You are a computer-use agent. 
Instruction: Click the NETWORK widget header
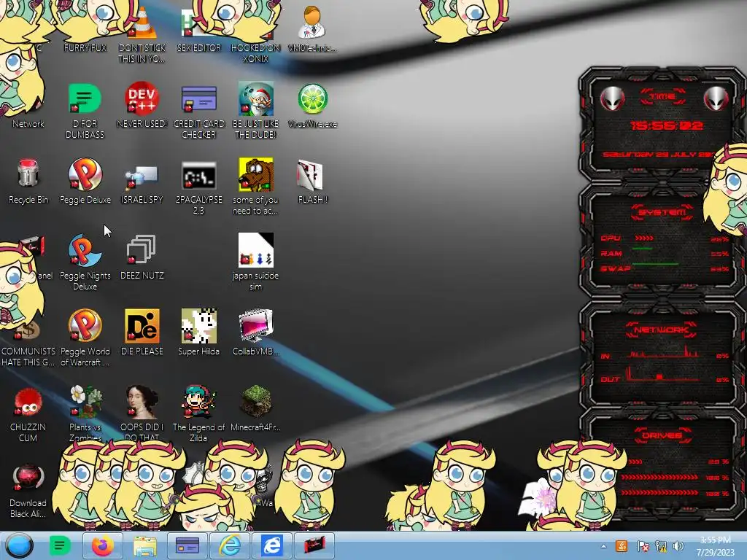[x=662, y=330]
